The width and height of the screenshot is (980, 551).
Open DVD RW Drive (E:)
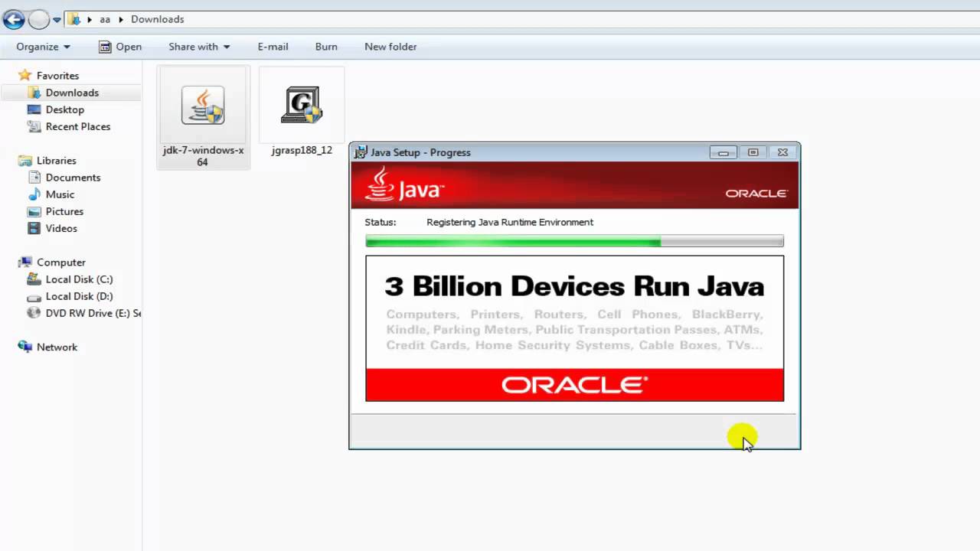pyautogui.click(x=93, y=313)
